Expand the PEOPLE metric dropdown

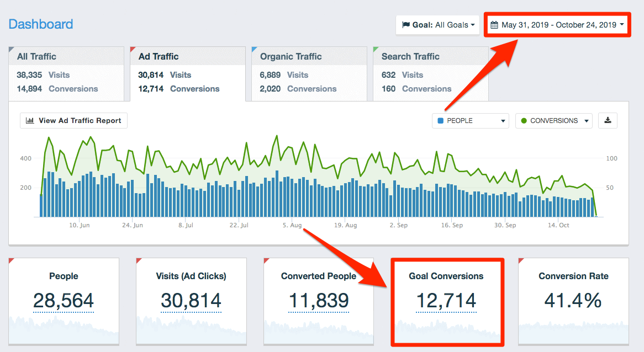(x=471, y=121)
